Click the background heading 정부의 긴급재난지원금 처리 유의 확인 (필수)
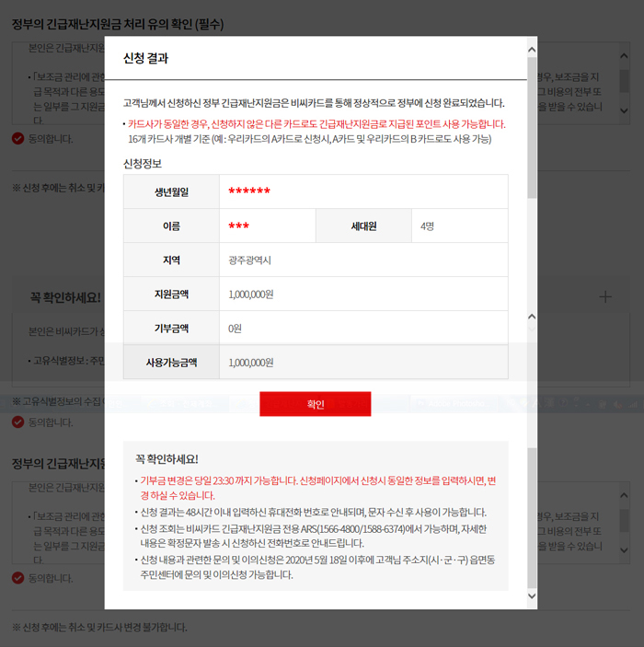This screenshot has width=644, height=647. tap(118, 24)
